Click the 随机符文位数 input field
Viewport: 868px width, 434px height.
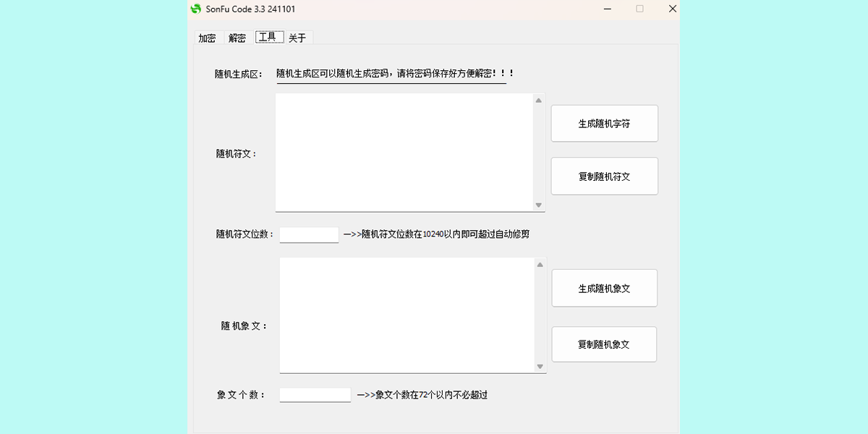tap(308, 234)
